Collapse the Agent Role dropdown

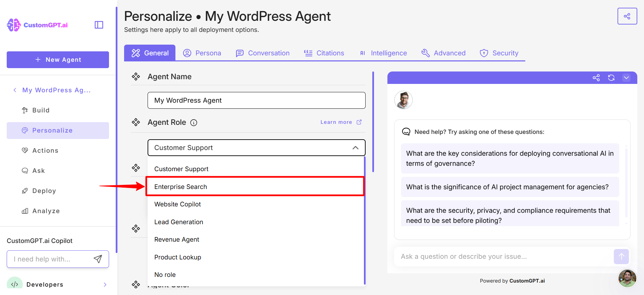[x=356, y=148]
